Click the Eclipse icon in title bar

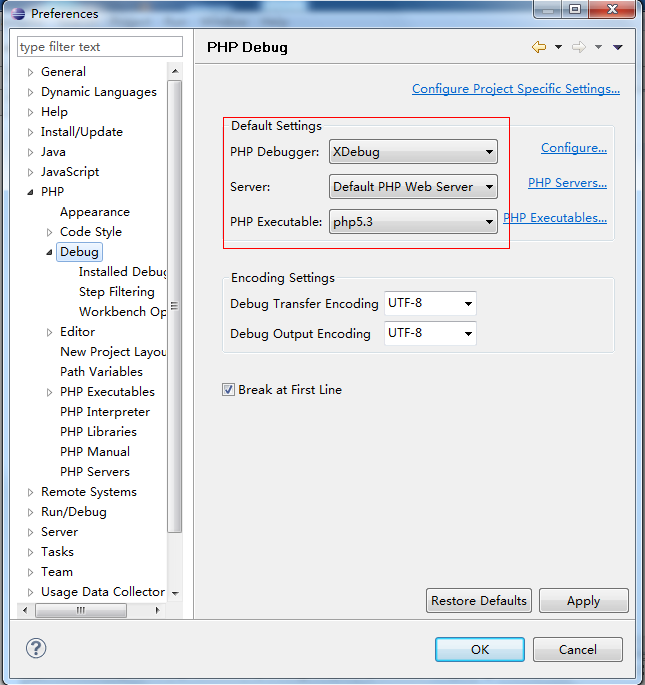coord(18,14)
